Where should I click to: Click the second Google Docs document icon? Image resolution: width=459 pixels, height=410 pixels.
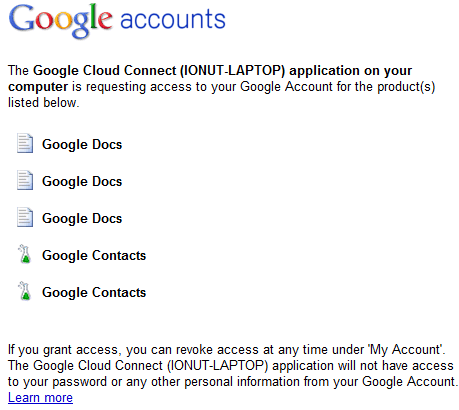[25, 180]
